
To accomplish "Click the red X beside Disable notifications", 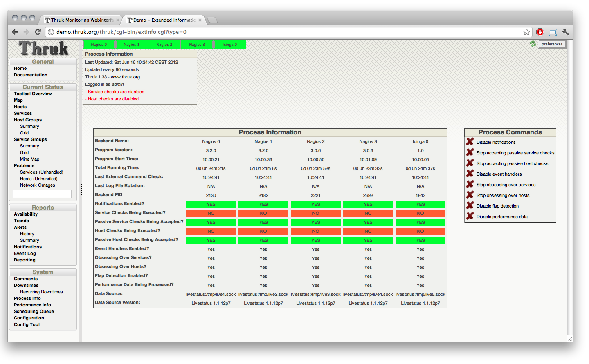I will (x=470, y=142).
